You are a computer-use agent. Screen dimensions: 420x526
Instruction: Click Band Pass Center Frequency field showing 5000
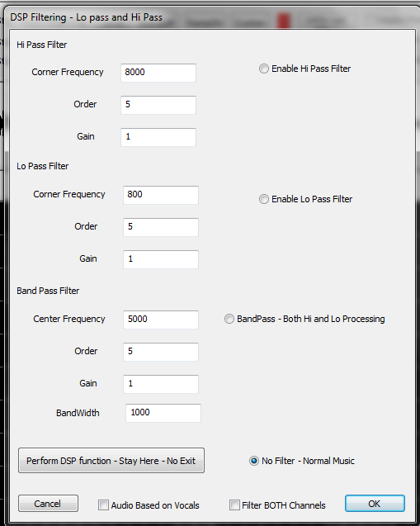[x=161, y=320]
